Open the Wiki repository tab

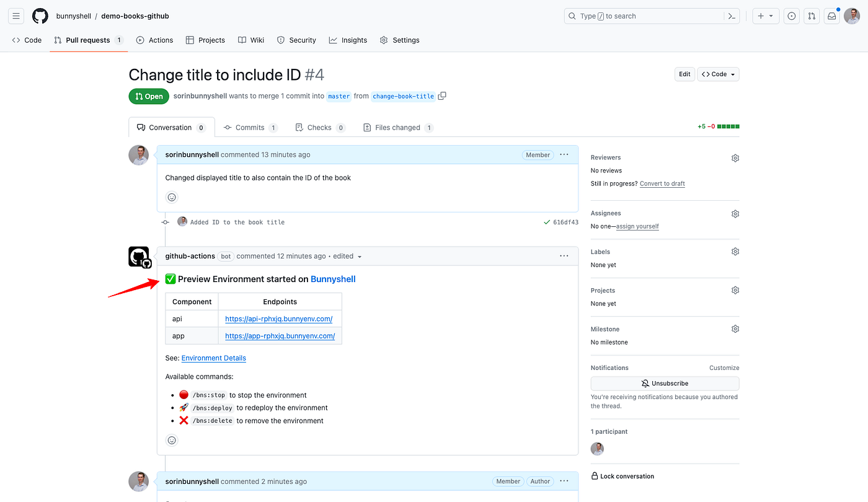[x=251, y=40]
